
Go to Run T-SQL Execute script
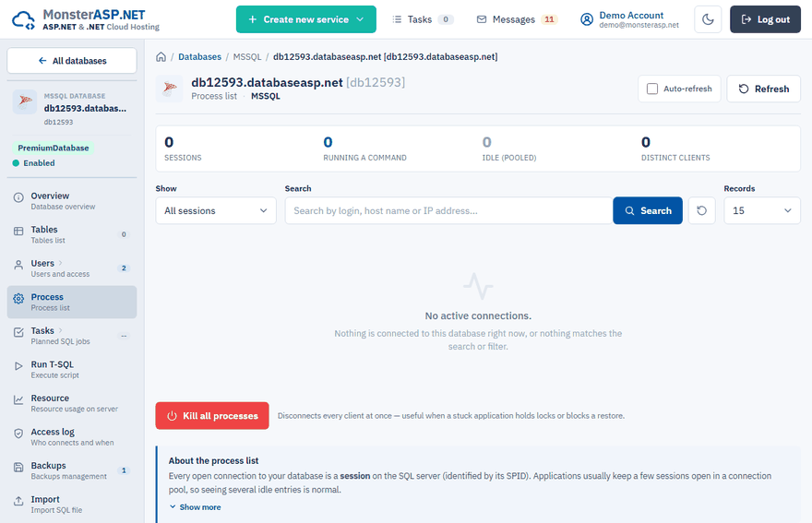pos(72,370)
